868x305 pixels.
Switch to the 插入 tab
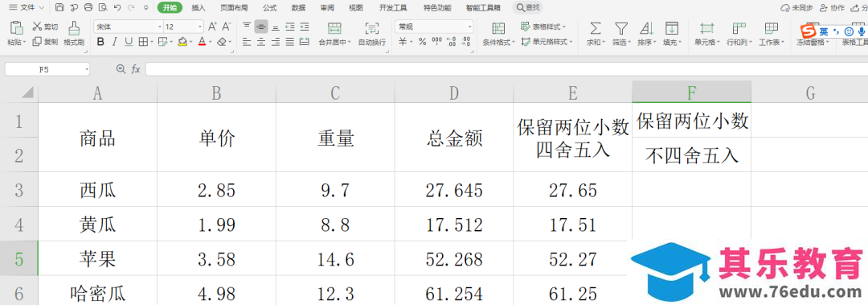[x=199, y=8]
